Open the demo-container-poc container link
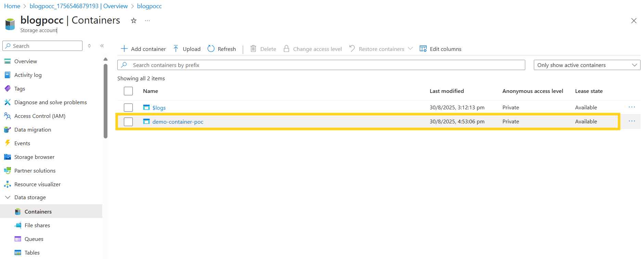The height and width of the screenshot is (259, 644). click(x=178, y=122)
